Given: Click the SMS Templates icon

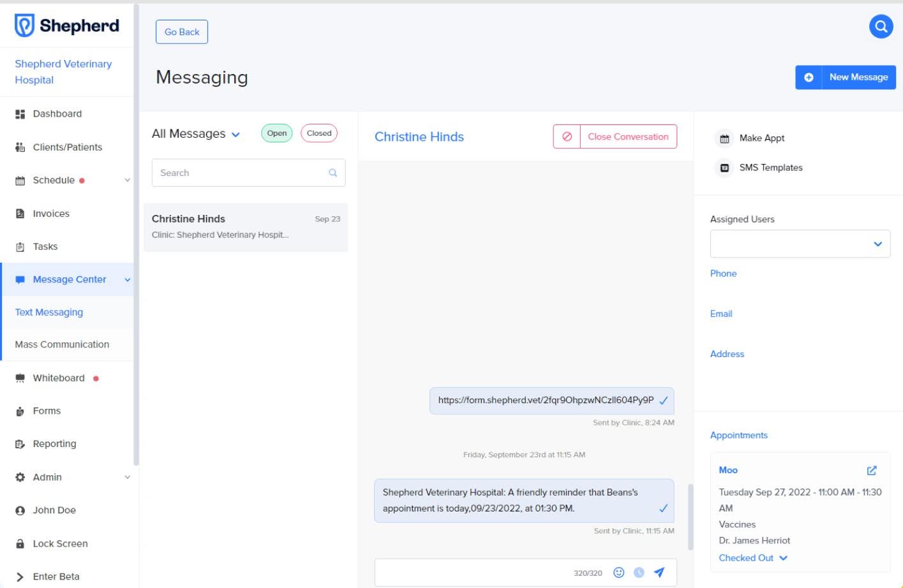Looking at the screenshot, I should (x=724, y=168).
